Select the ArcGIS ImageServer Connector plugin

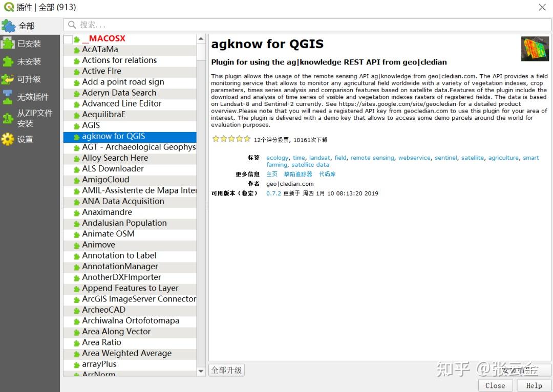click(x=138, y=298)
